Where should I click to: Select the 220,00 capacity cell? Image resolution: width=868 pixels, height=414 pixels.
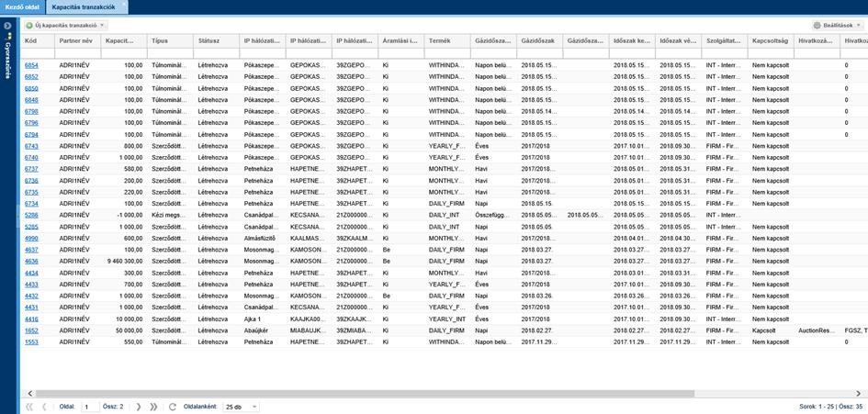tap(125, 192)
